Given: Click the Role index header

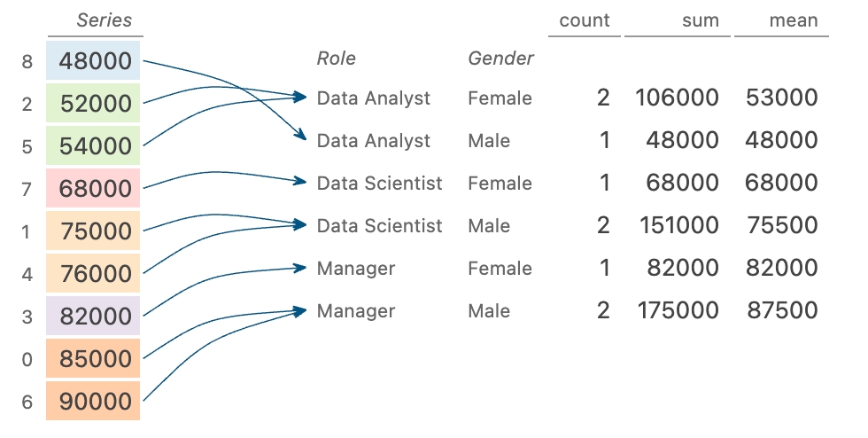Looking at the screenshot, I should click(337, 59).
